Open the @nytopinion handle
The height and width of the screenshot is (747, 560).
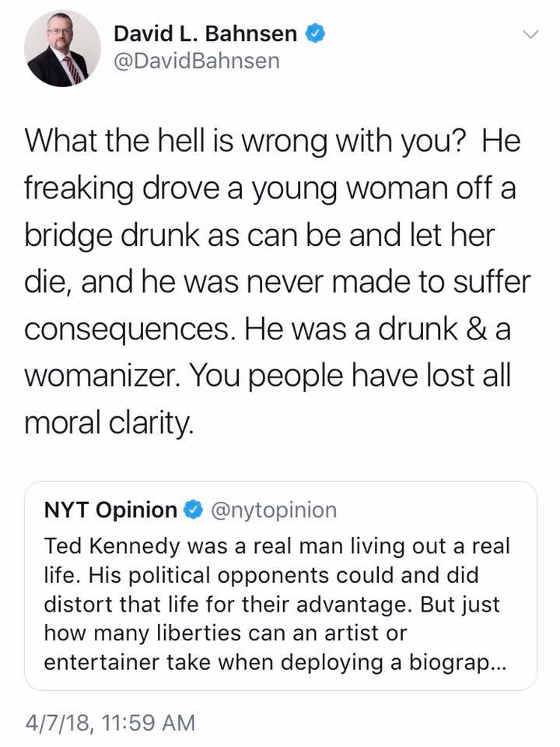tap(274, 510)
